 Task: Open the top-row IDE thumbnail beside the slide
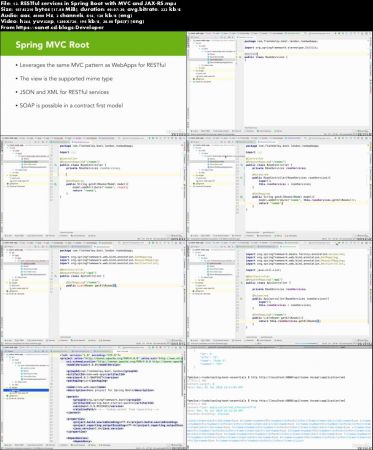280,83
